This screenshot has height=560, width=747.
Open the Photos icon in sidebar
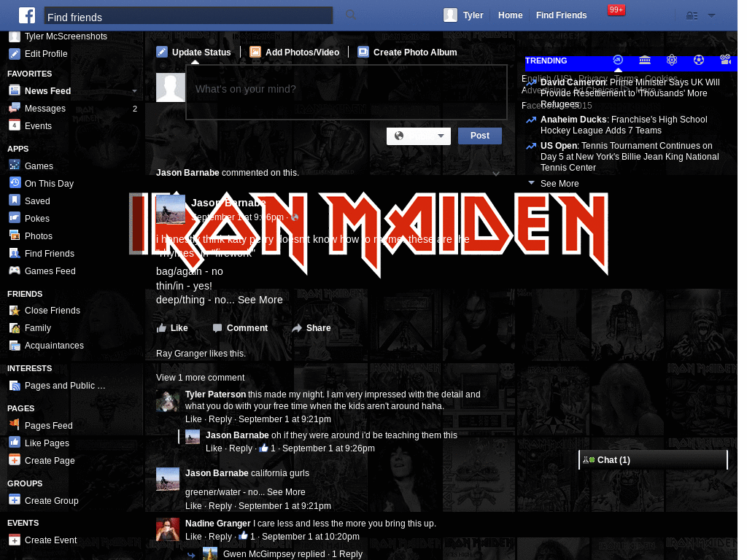click(x=15, y=236)
